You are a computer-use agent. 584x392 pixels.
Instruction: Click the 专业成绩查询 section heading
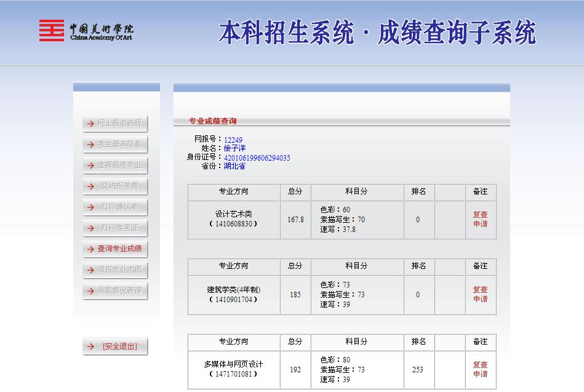(x=213, y=121)
